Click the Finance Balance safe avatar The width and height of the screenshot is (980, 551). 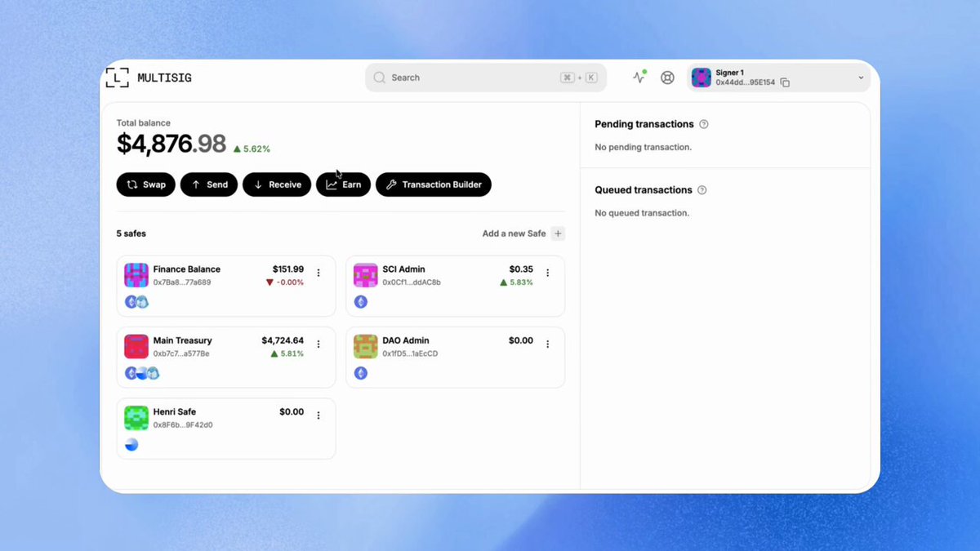pos(136,275)
